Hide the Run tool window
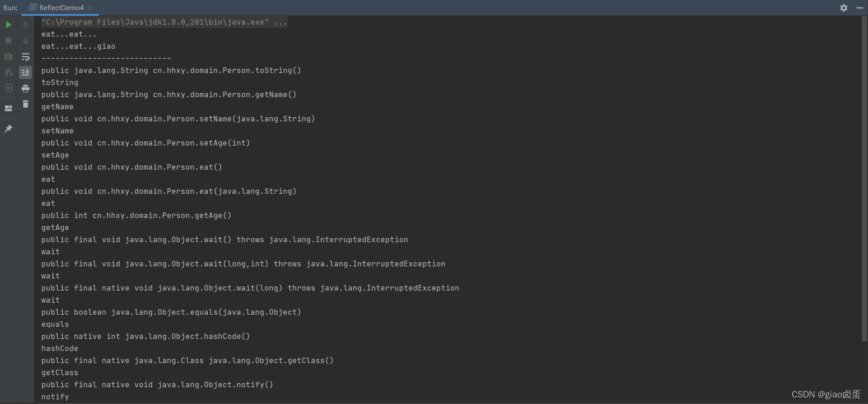 pos(860,8)
